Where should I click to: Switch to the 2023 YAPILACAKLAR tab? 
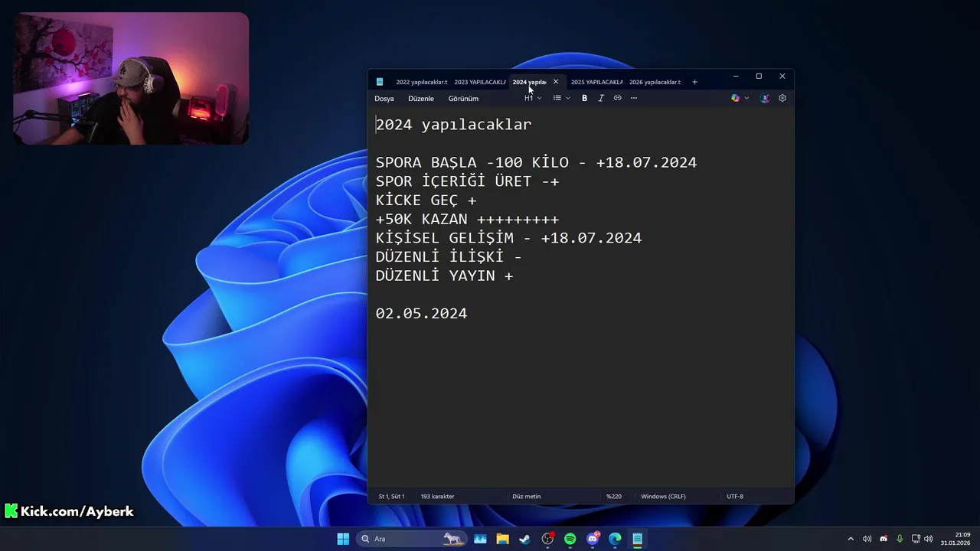point(480,82)
